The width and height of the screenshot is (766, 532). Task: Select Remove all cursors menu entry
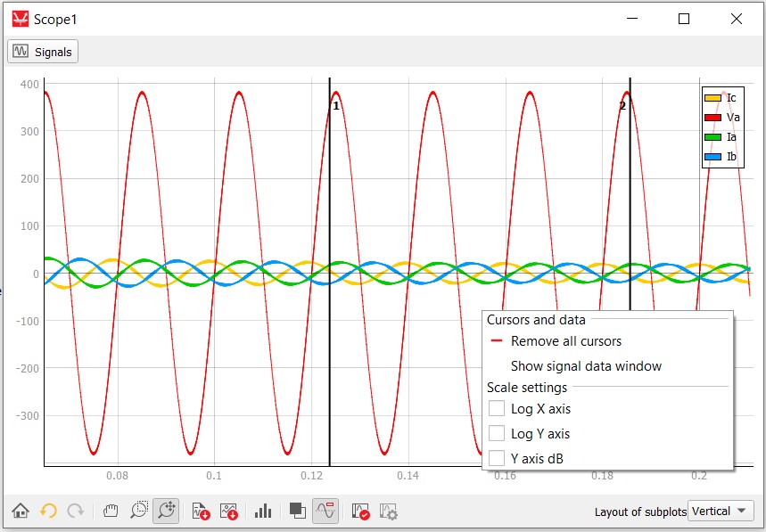(565, 341)
